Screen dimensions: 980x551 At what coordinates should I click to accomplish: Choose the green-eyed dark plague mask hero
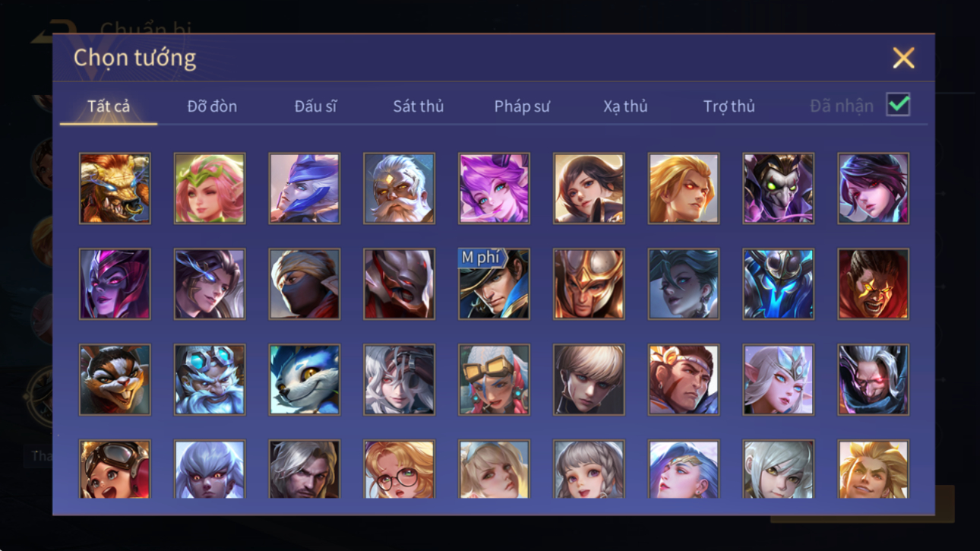pyautogui.click(x=778, y=188)
